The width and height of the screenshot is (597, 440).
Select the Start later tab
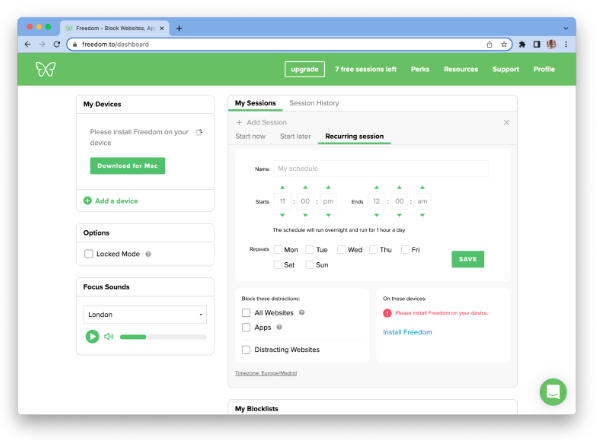[295, 136]
